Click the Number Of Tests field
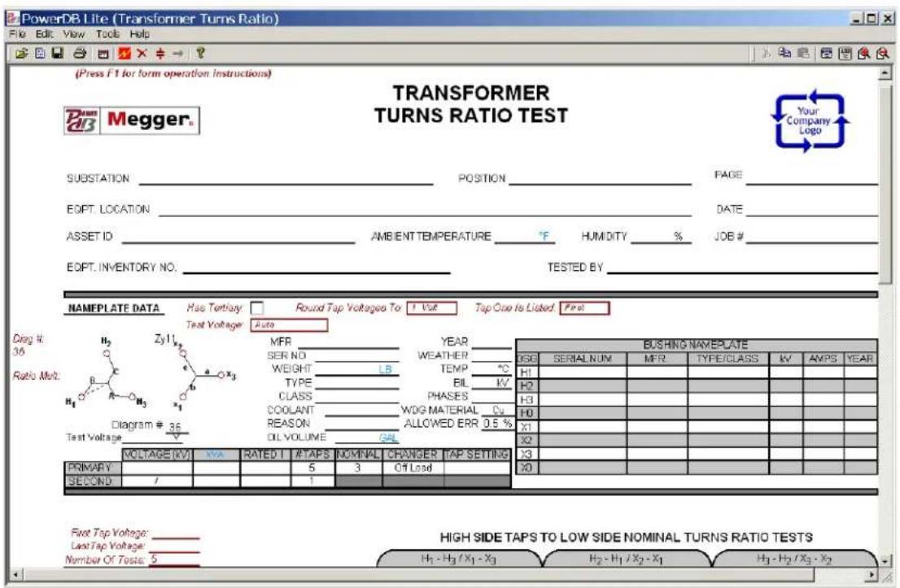 (174, 560)
